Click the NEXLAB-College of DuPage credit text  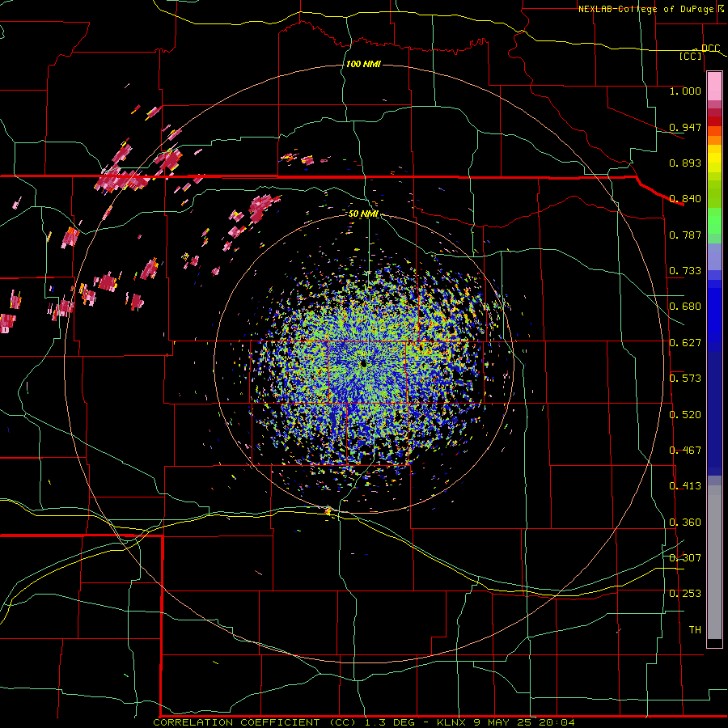click(x=645, y=9)
